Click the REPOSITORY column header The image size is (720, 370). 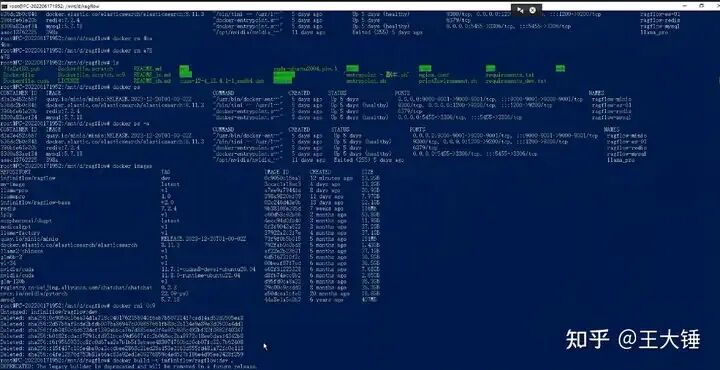[17, 172]
